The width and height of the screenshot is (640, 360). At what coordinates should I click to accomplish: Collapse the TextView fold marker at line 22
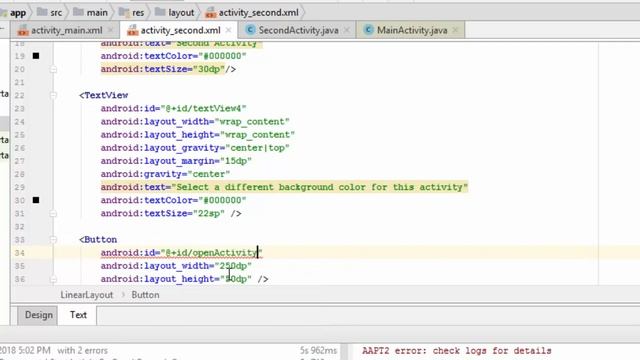coord(53,95)
